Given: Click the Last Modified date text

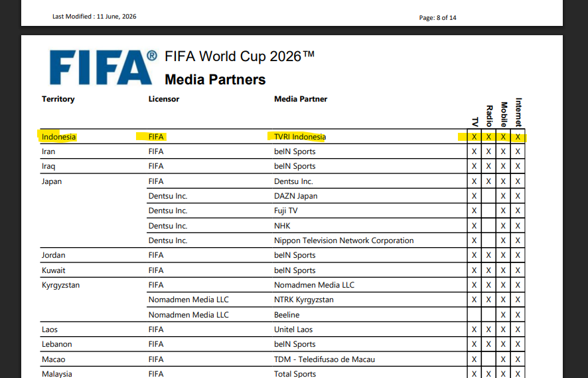Looking at the screenshot, I should coord(94,17).
